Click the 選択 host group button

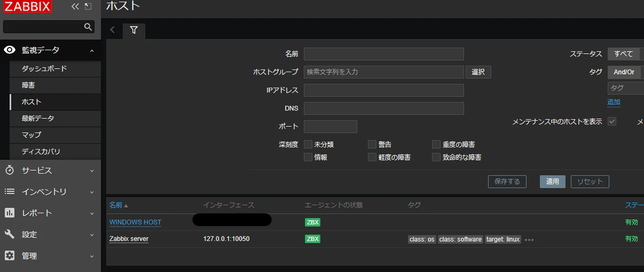(478, 72)
